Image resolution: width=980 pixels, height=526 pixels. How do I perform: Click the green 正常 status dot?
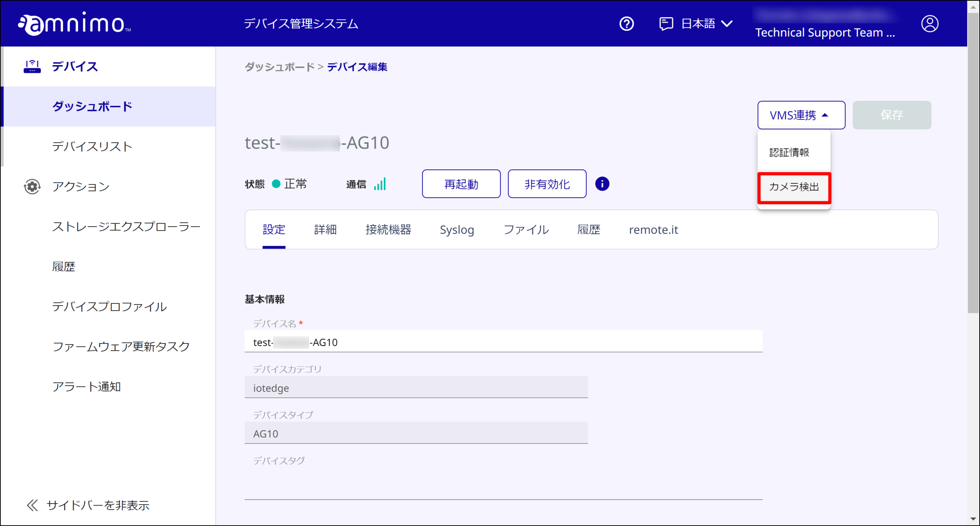pyautogui.click(x=276, y=184)
